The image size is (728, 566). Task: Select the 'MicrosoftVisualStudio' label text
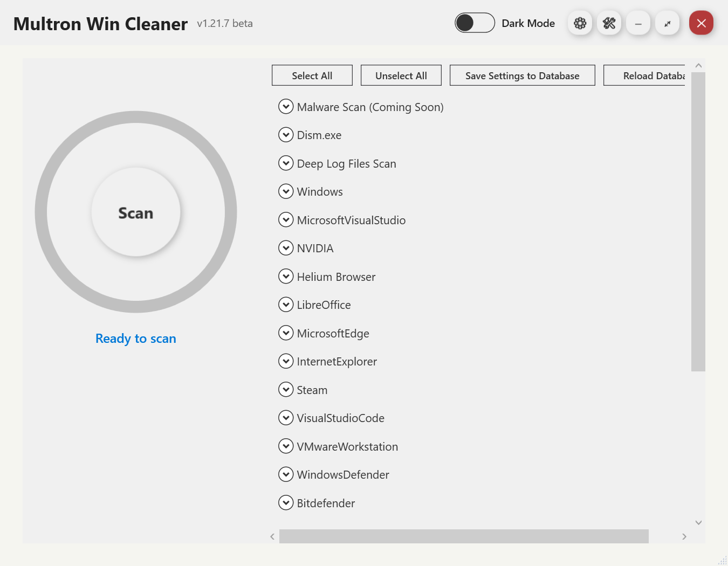coord(352,220)
